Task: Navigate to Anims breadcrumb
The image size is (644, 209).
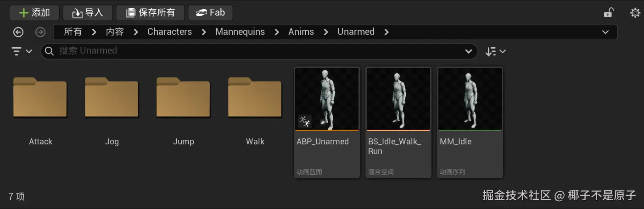Action: 301,32
